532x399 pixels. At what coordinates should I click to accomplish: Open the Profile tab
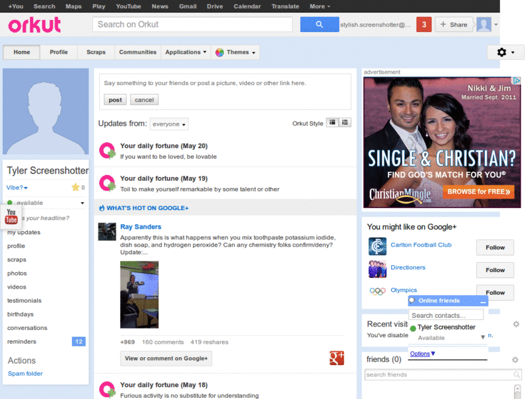click(x=59, y=53)
